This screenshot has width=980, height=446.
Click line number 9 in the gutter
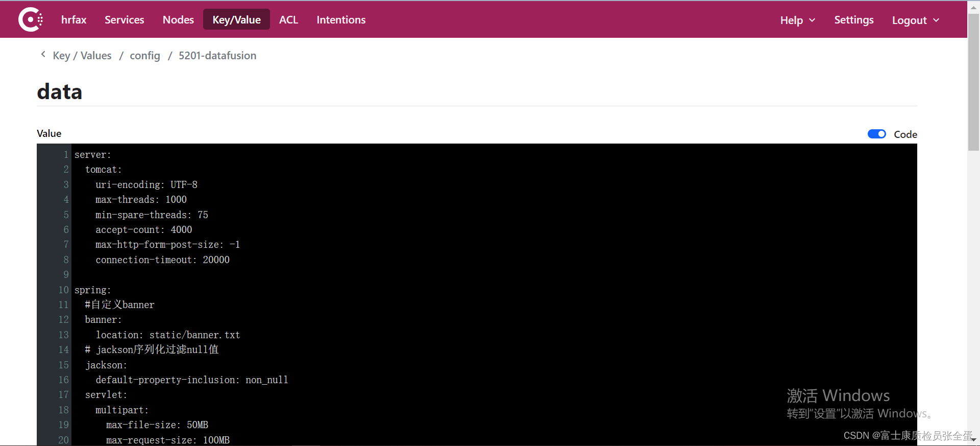[66, 275]
